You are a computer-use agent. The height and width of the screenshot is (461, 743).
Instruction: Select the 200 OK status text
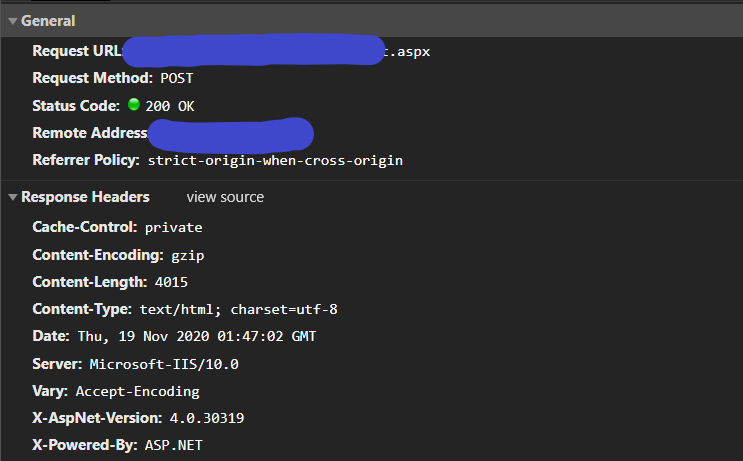point(170,105)
